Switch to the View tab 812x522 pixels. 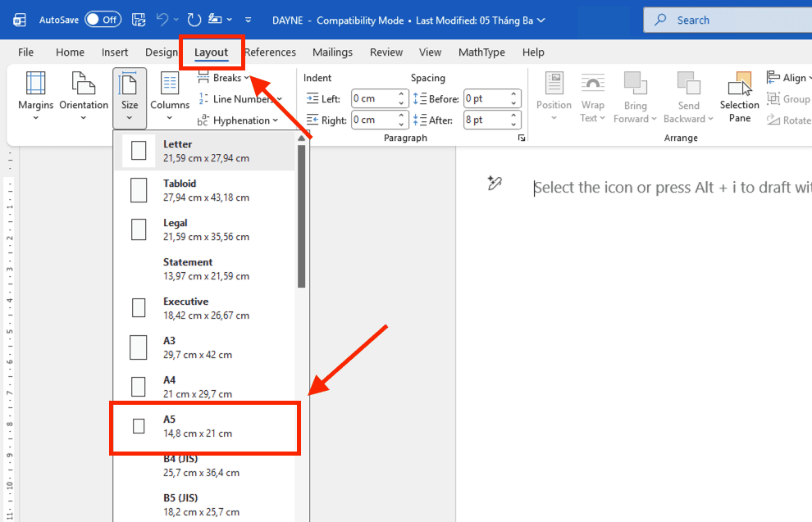point(430,52)
